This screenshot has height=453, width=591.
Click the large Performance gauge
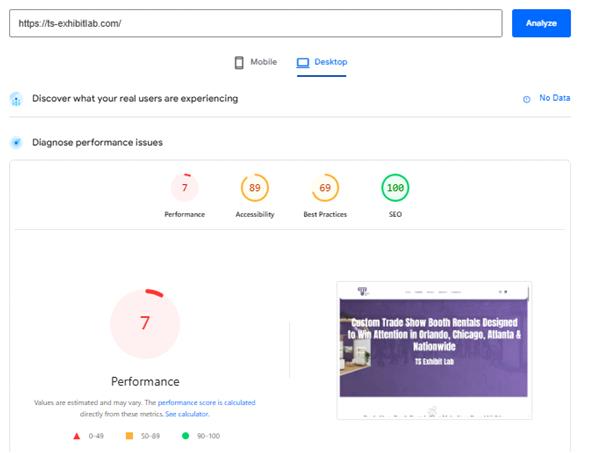pos(145,323)
